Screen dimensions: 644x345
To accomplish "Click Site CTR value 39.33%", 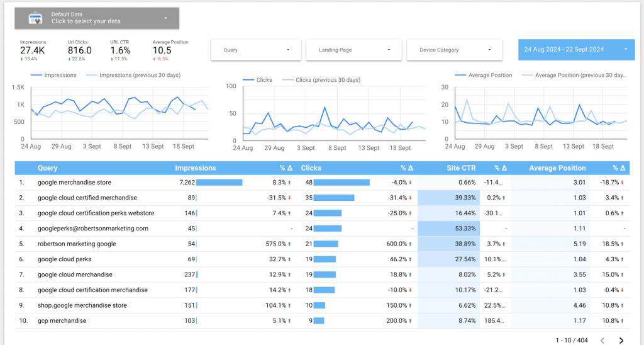I will click(465, 198).
